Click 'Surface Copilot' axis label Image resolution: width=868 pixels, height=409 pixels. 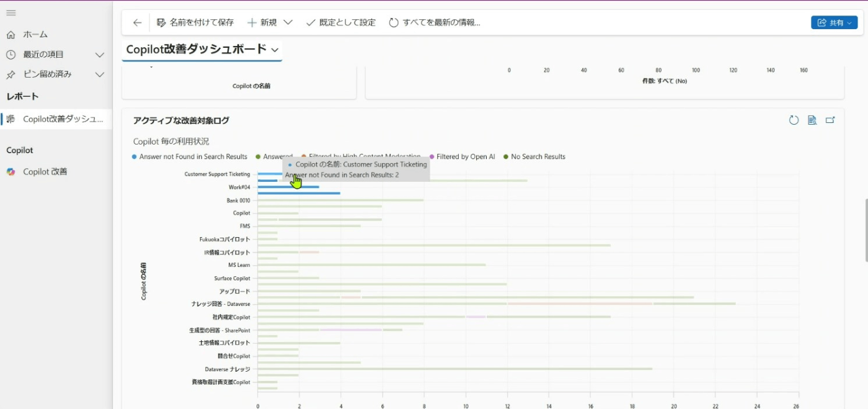pyautogui.click(x=232, y=279)
